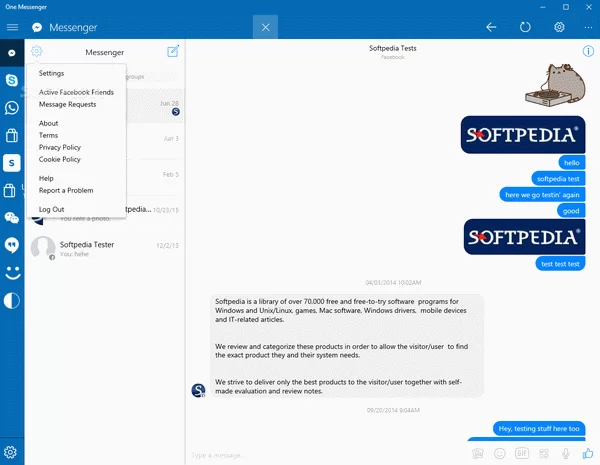Record a voice message with microphone
Image resolution: width=600 pixels, height=465 pixels.
[566, 454]
